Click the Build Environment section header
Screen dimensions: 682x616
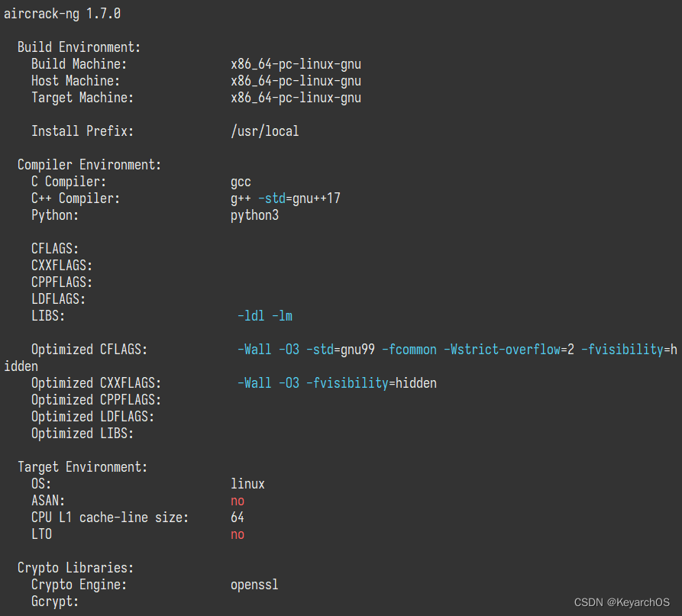point(78,47)
